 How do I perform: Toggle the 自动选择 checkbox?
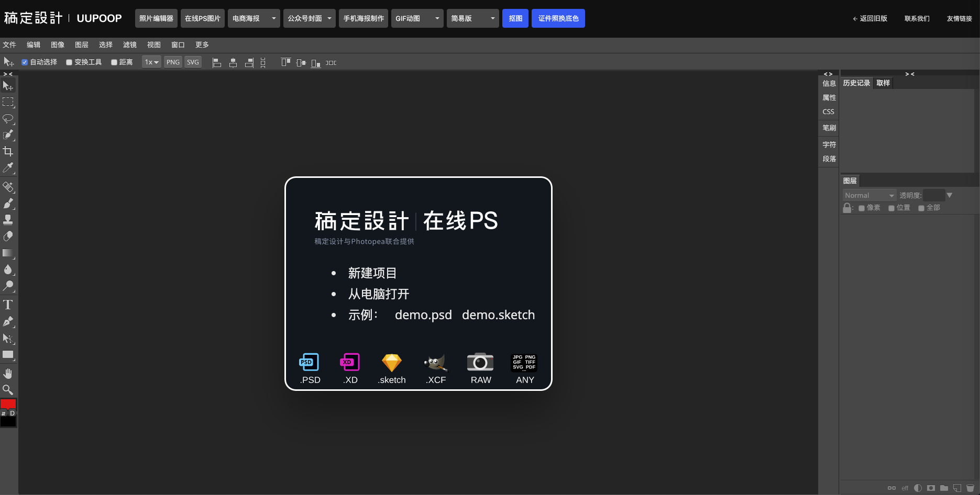tap(25, 62)
